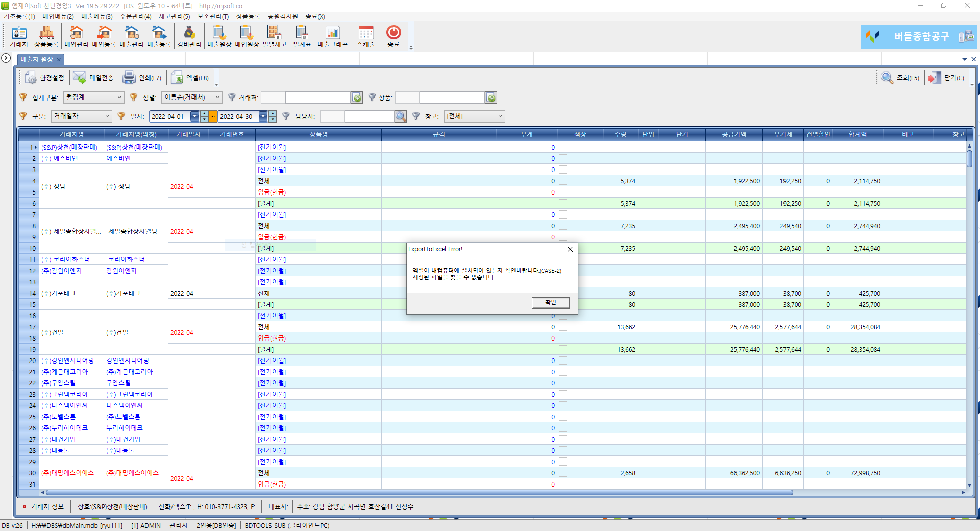Toggle the 색상 checkbox in row 20
Screen dimensions: 980x531
click(563, 360)
